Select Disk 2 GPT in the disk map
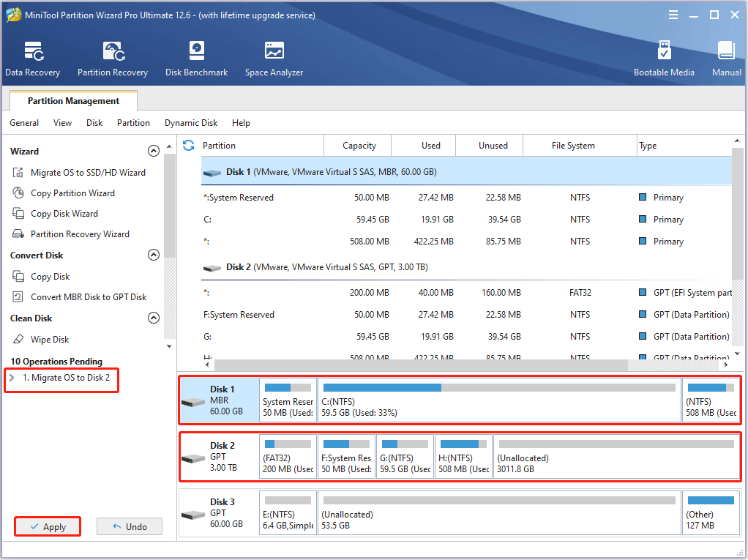The image size is (748, 560). [x=219, y=457]
